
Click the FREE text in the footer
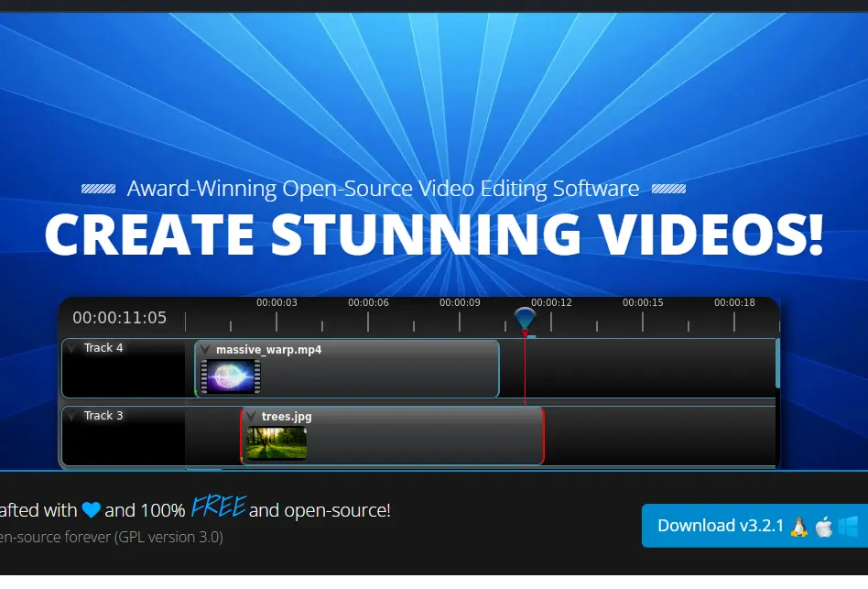click(218, 507)
